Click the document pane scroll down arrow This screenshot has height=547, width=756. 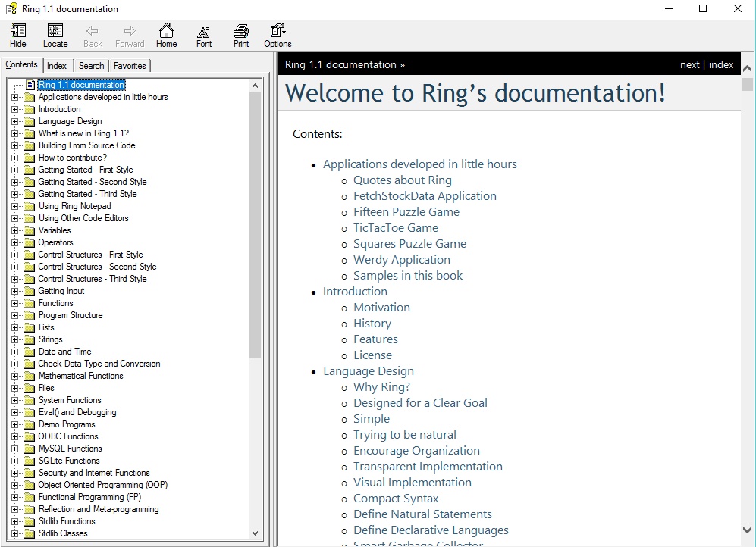click(x=748, y=530)
